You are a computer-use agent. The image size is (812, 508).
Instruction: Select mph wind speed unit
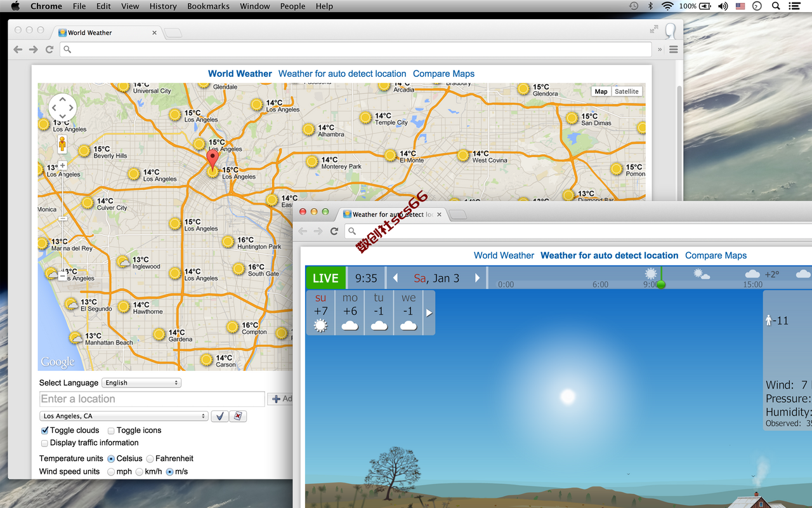click(x=111, y=472)
